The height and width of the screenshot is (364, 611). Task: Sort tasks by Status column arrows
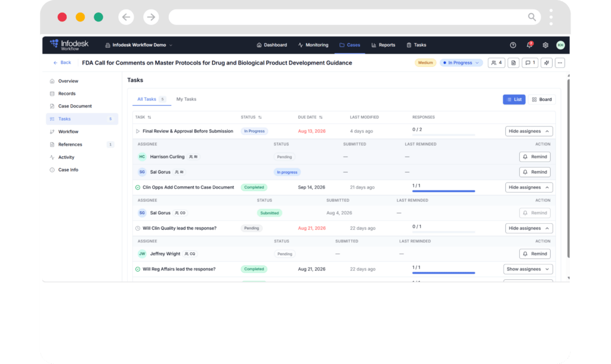[x=260, y=118]
